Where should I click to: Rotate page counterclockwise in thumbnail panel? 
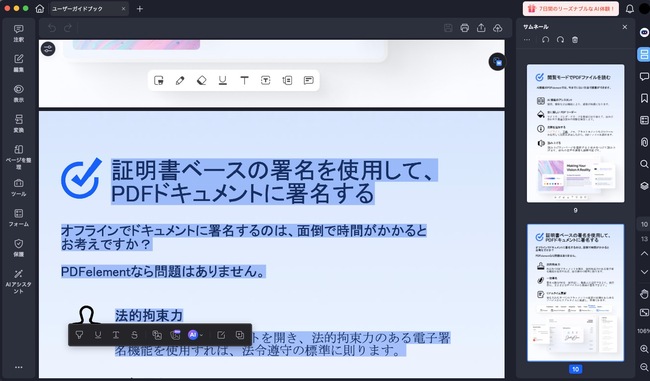point(546,40)
